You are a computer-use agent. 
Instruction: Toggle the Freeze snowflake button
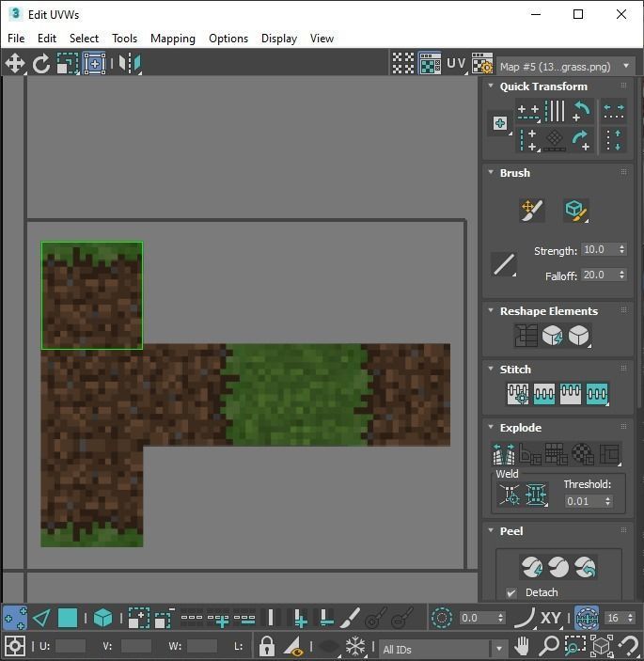pyautogui.click(x=355, y=646)
